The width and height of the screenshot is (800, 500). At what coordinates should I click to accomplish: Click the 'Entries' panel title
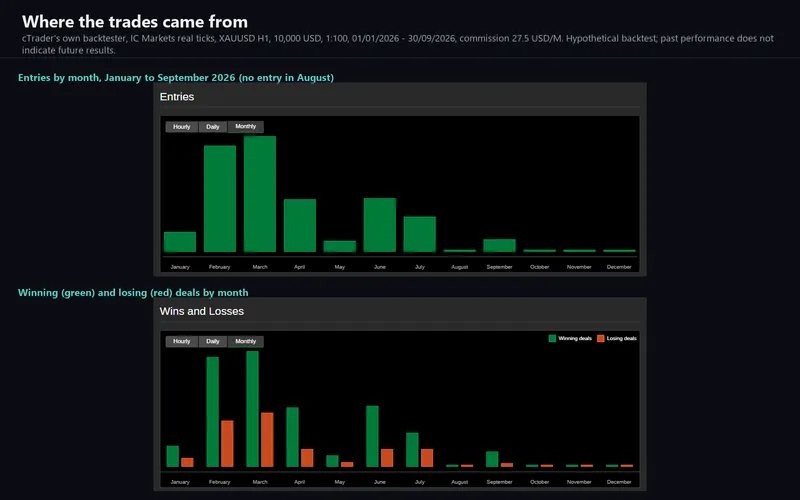tap(177, 96)
